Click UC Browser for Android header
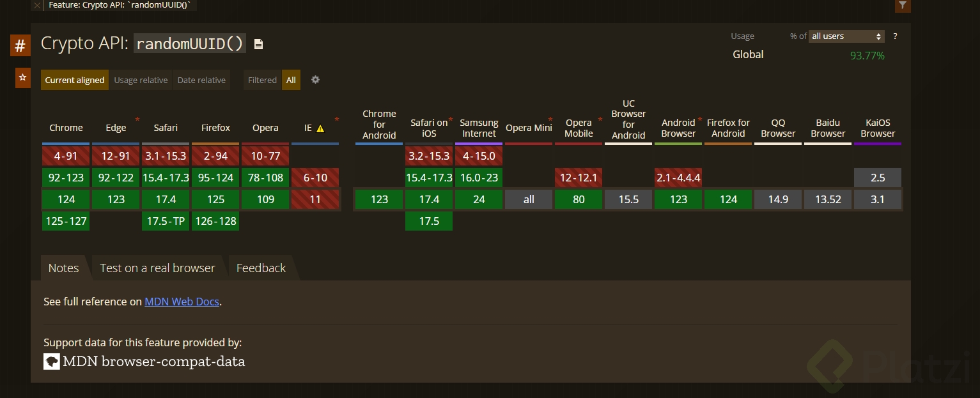 click(x=628, y=119)
